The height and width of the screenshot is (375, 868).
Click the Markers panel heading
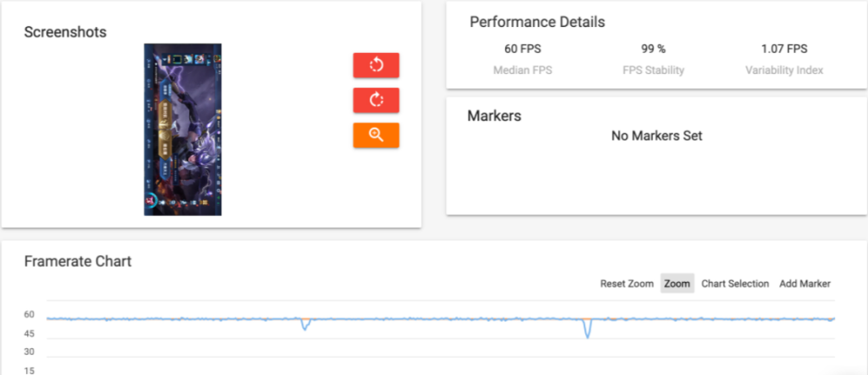(x=495, y=115)
